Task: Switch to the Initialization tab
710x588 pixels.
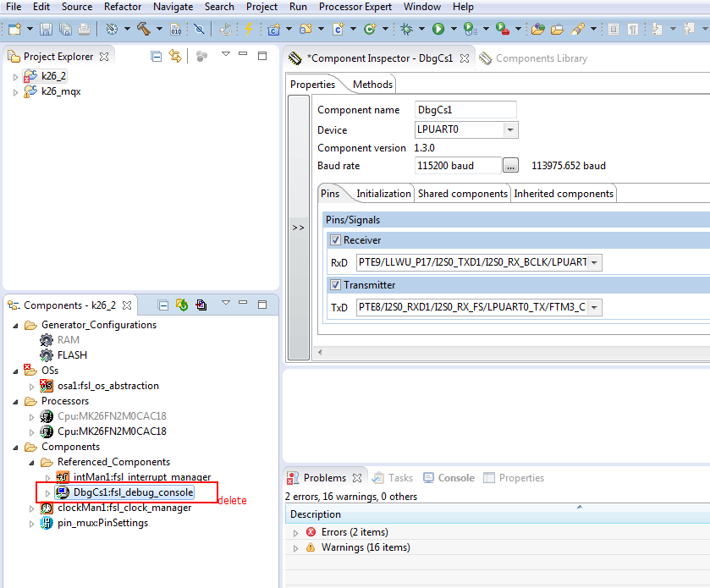Action: click(383, 194)
